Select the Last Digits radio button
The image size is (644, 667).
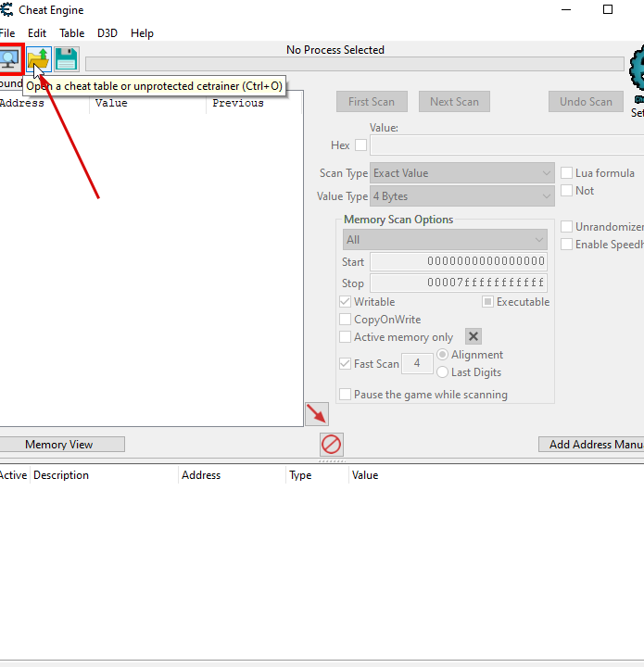[x=442, y=372]
